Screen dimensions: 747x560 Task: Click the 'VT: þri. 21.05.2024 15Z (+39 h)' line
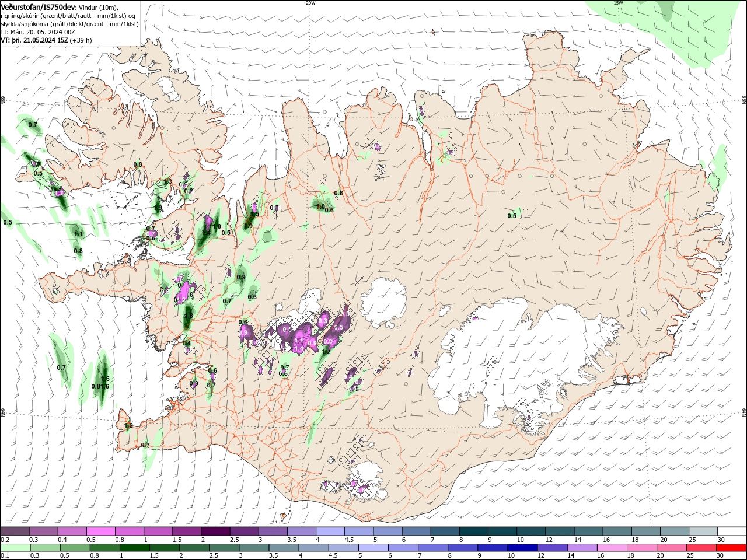[46, 40]
